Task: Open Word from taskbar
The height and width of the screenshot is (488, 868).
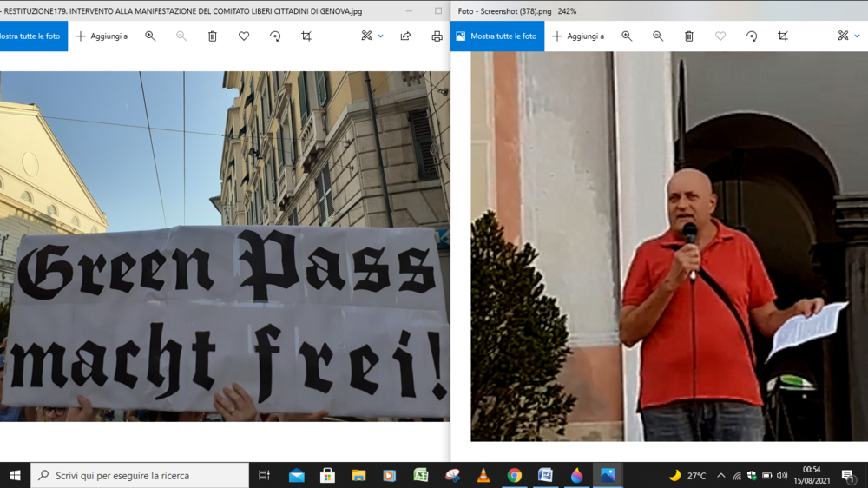Action: pyautogui.click(x=545, y=475)
